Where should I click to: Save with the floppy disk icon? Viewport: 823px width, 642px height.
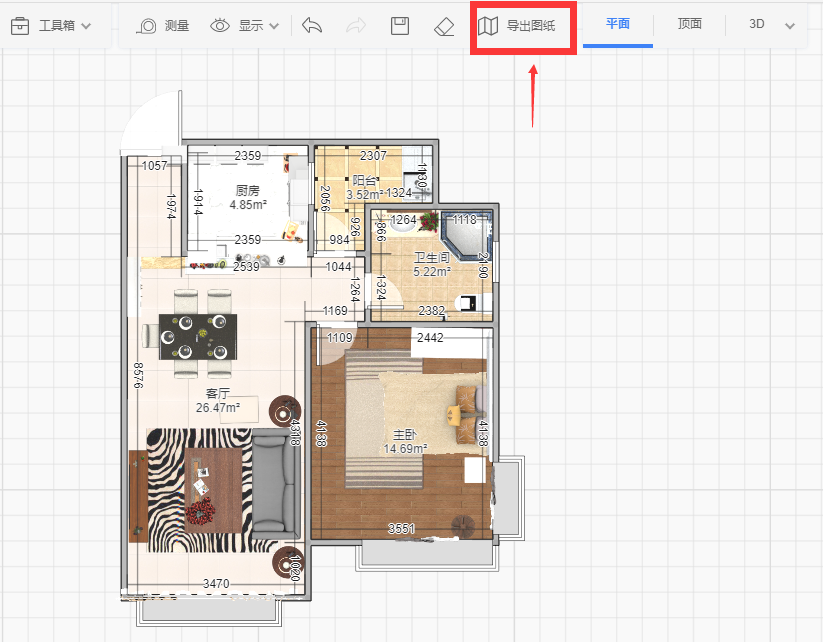click(400, 26)
